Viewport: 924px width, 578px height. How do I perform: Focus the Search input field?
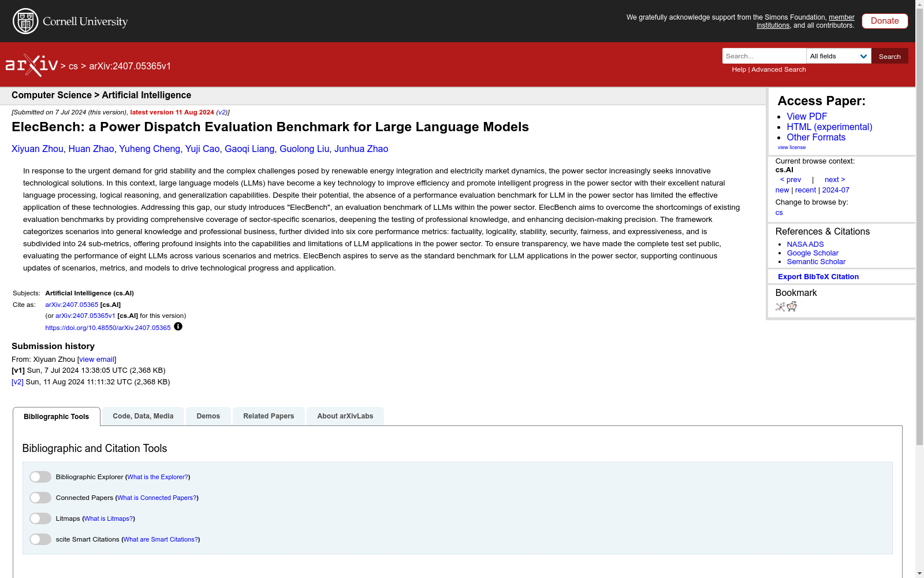tap(764, 56)
